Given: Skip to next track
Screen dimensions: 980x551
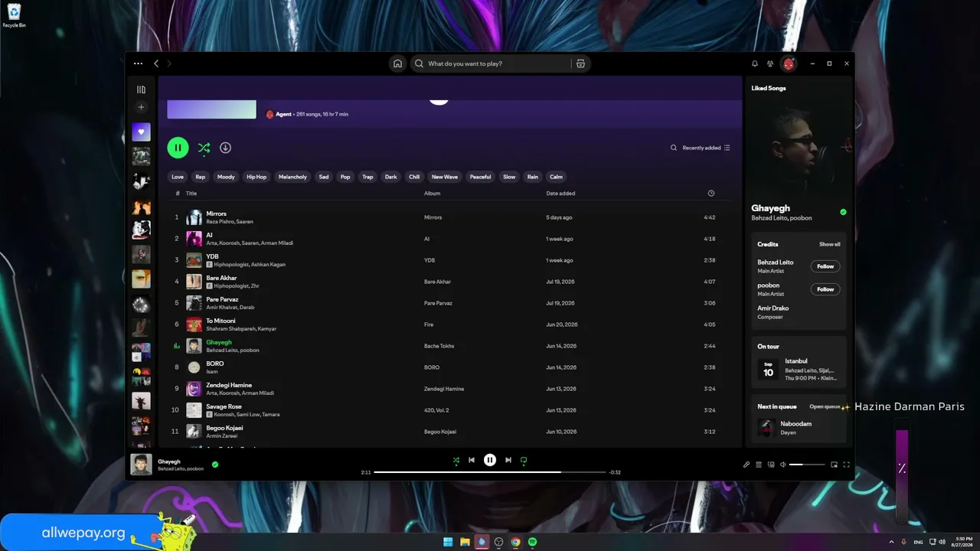Looking at the screenshot, I should click(508, 460).
